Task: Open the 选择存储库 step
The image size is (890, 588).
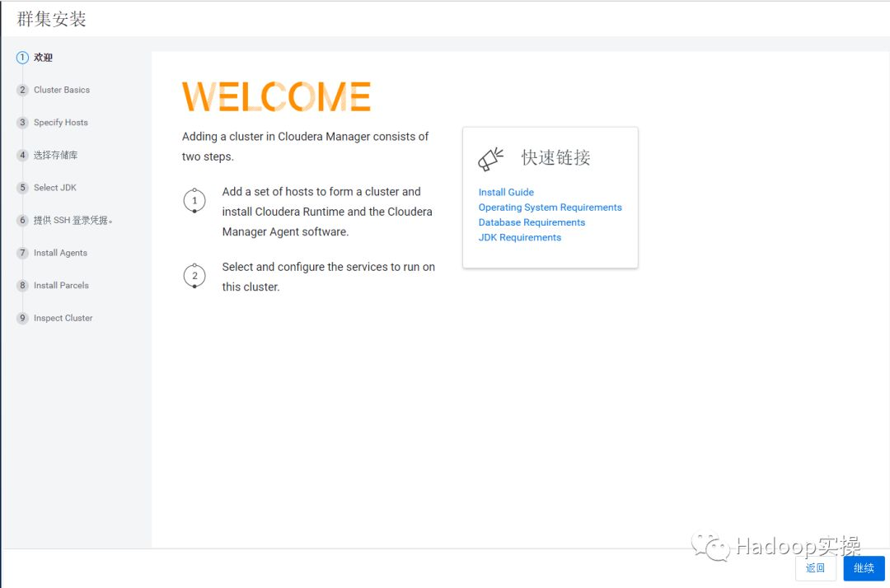Action: tap(56, 155)
